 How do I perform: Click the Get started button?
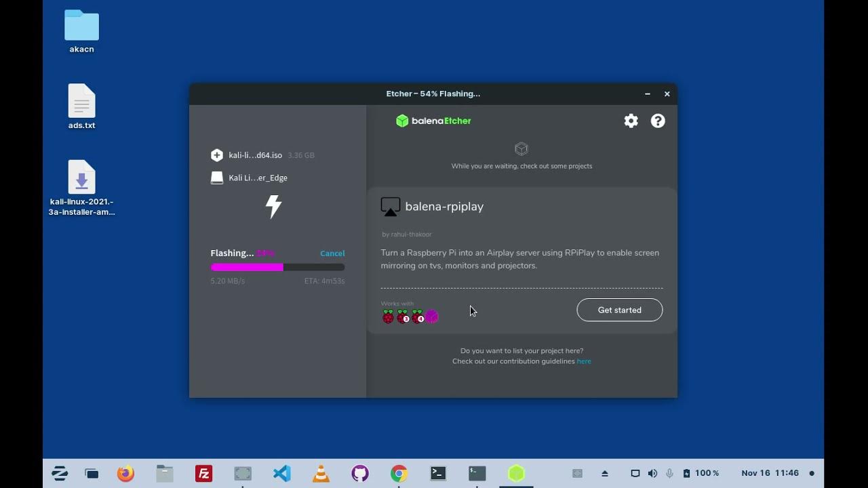[x=619, y=310]
